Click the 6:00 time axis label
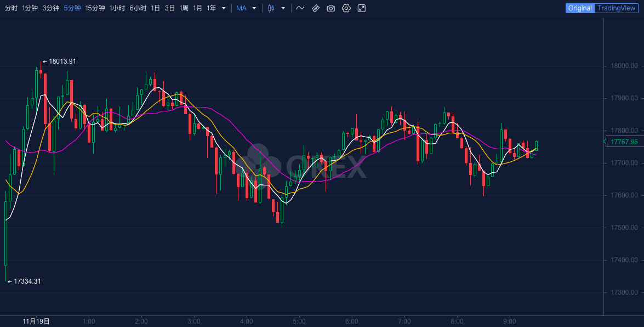The image size is (644, 327). click(351, 322)
